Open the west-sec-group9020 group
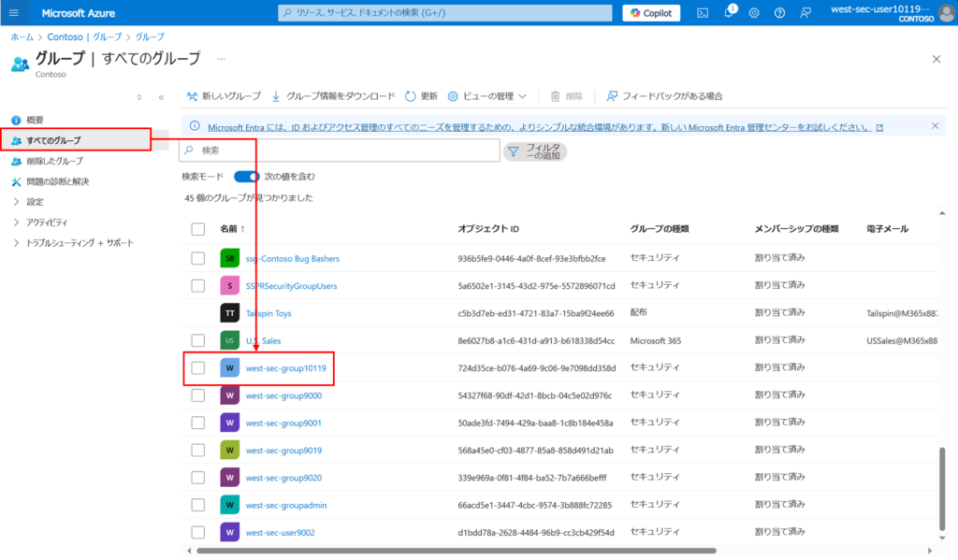This screenshot has height=560, width=958. (283, 478)
